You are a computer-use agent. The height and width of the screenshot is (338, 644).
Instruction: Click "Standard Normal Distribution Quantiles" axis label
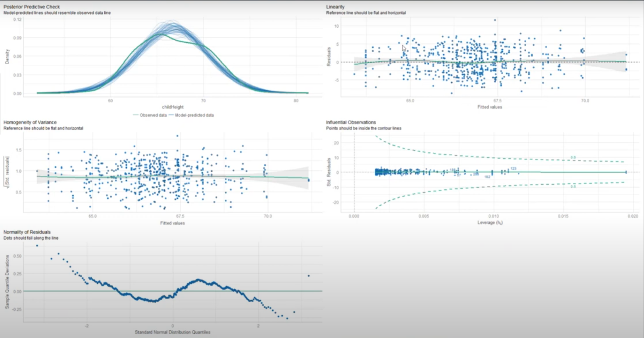[x=172, y=332]
